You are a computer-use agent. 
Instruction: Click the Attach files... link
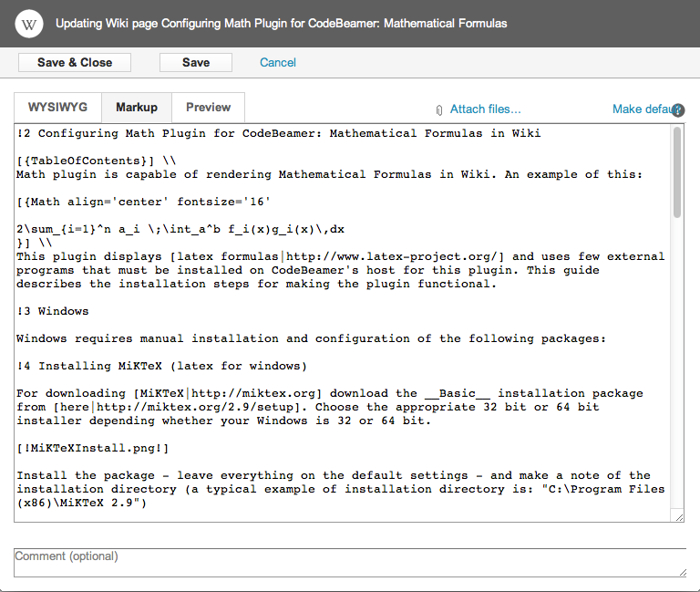485,109
